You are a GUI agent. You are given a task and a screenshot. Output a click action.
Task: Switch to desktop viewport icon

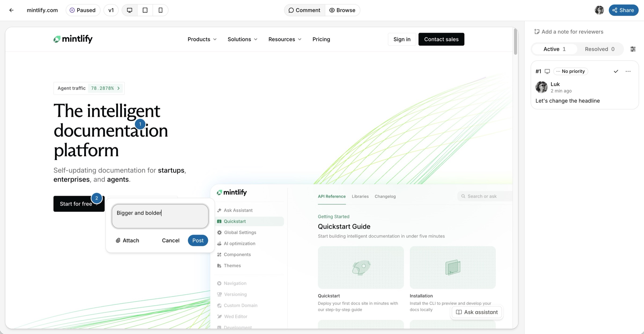tap(130, 10)
